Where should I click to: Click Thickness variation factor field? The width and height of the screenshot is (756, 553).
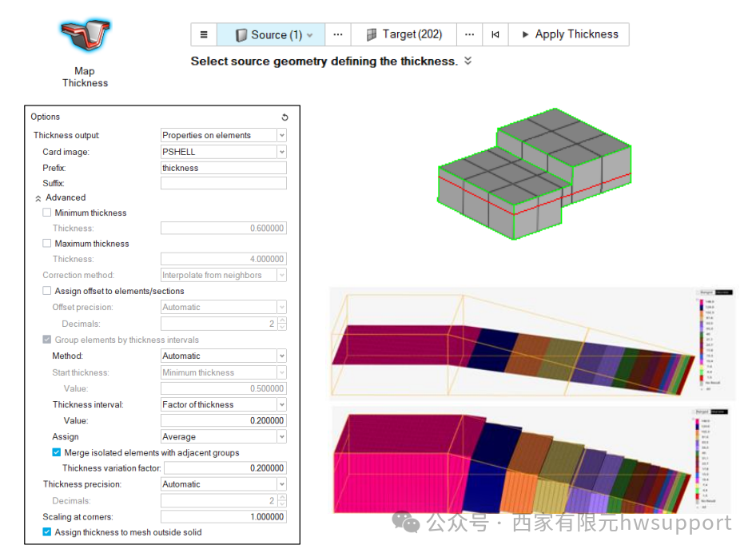225,467
